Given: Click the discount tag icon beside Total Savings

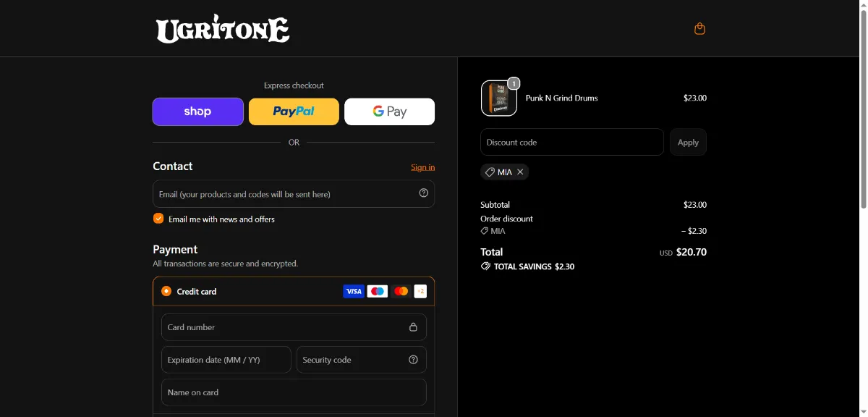Looking at the screenshot, I should (x=485, y=266).
